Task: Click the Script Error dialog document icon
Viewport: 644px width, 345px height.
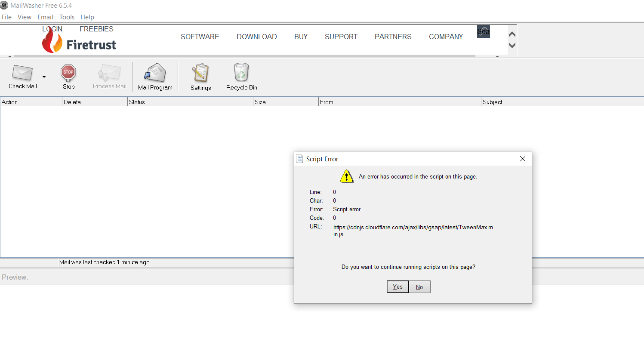Action: click(300, 159)
